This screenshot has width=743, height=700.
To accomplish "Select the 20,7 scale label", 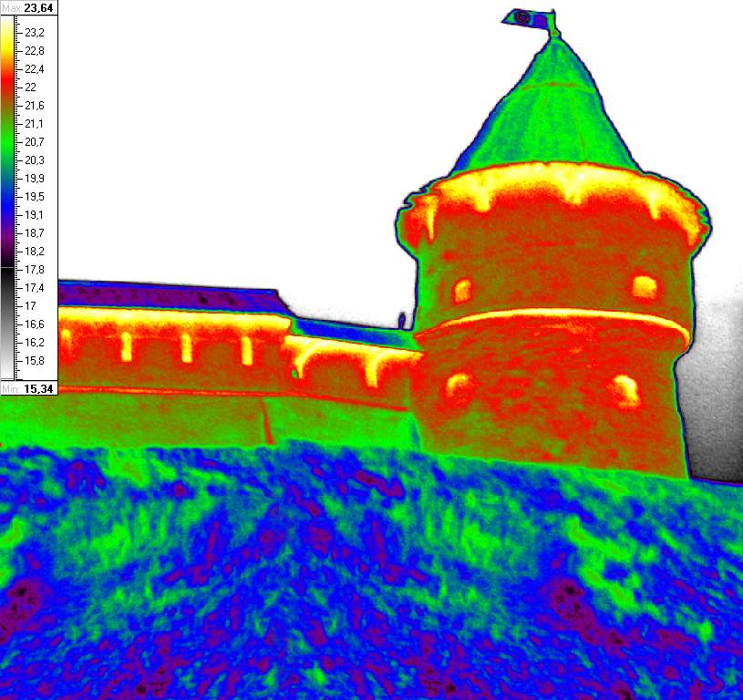I will point(34,141).
